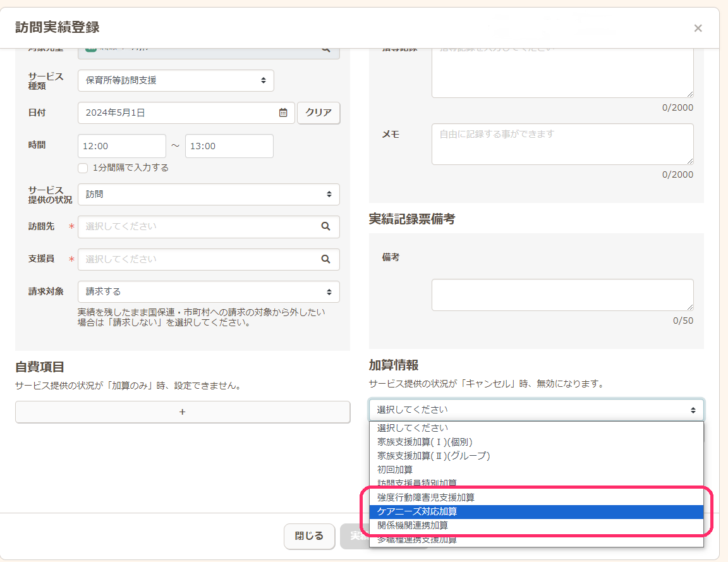Screen dimensions: 728x562
Task: Collapse the 加算情報 select box
Action: pyautogui.click(x=536, y=410)
